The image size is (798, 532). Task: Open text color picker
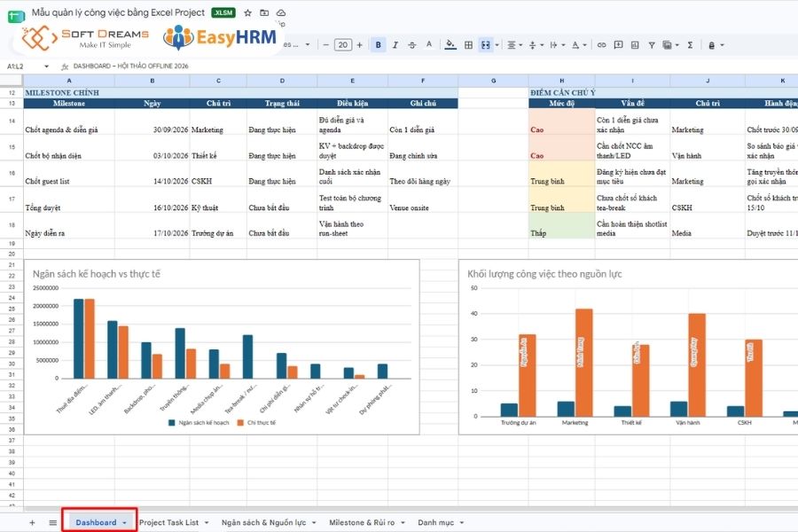pos(429,45)
